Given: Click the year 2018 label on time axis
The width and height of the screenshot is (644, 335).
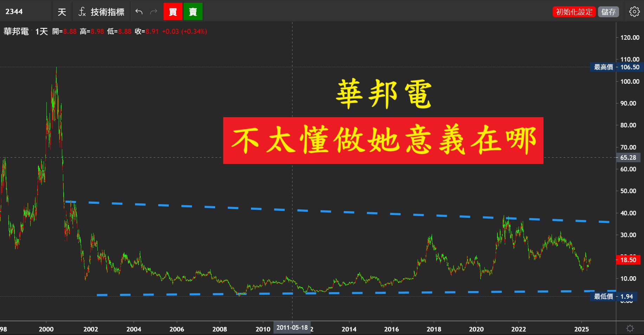Looking at the screenshot, I should pyautogui.click(x=434, y=329).
